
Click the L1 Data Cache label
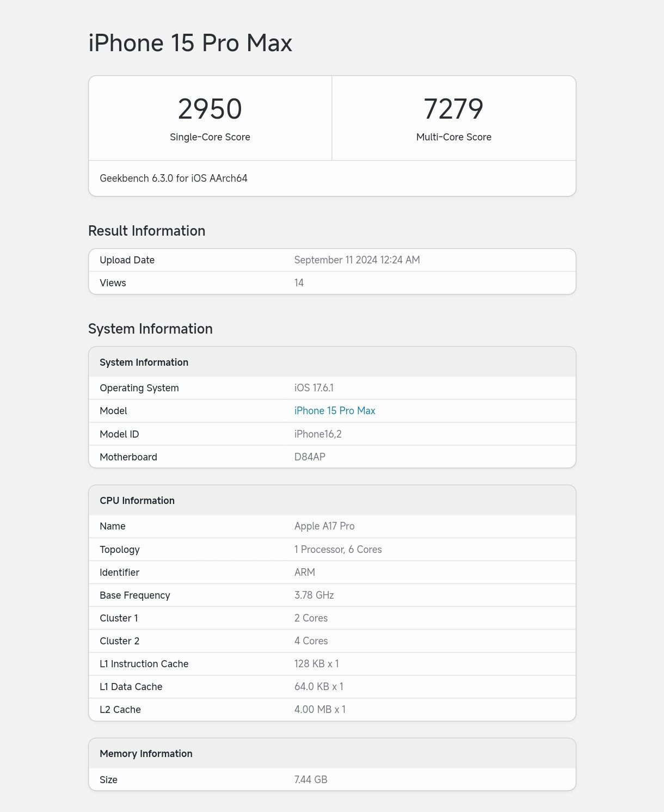[x=131, y=687]
